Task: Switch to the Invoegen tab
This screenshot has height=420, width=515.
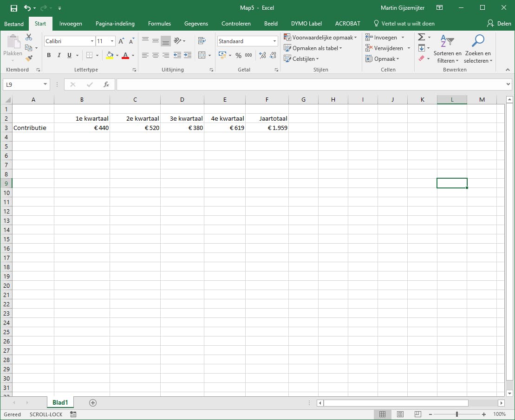Action: (x=71, y=24)
